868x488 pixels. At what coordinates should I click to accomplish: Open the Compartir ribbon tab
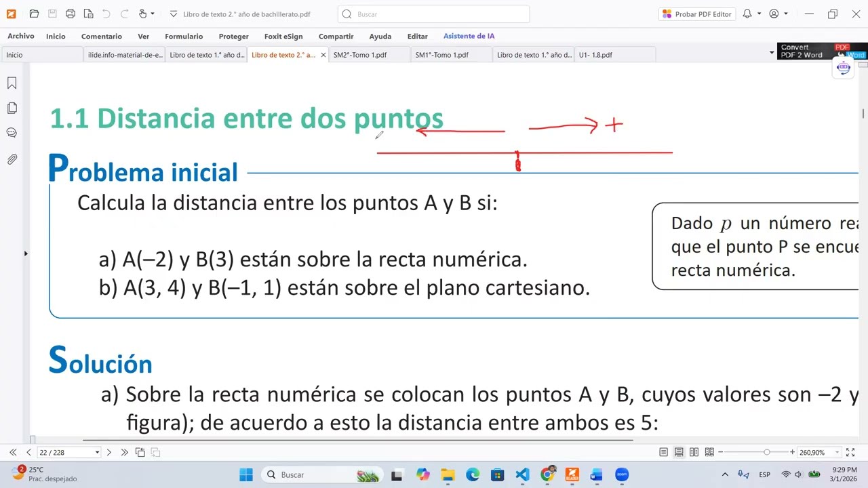[x=336, y=36]
